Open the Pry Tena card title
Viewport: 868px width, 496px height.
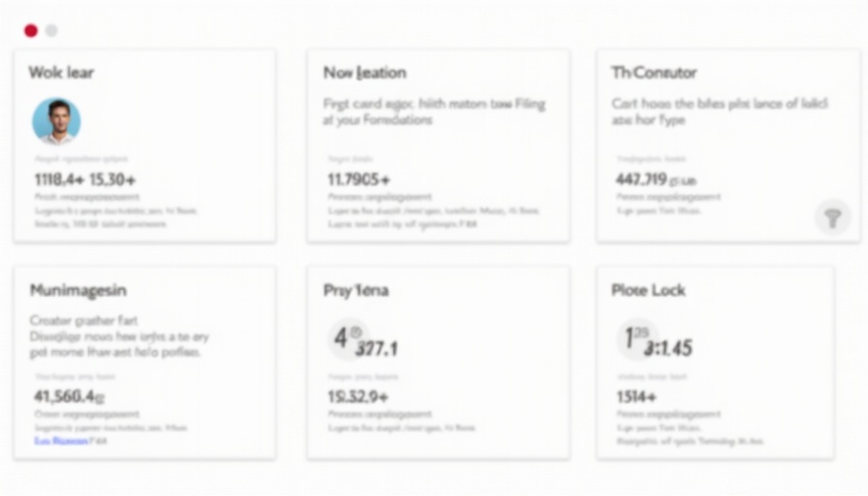[x=356, y=290]
